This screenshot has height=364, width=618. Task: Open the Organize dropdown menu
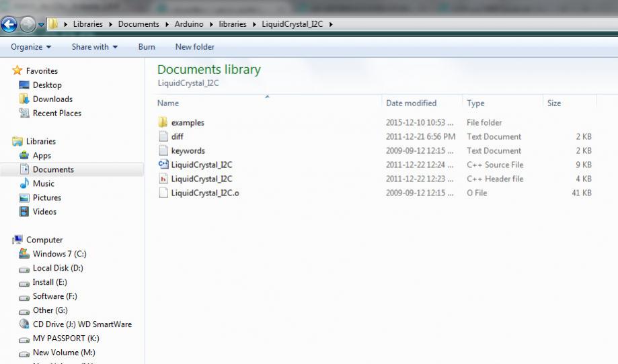pyautogui.click(x=31, y=47)
